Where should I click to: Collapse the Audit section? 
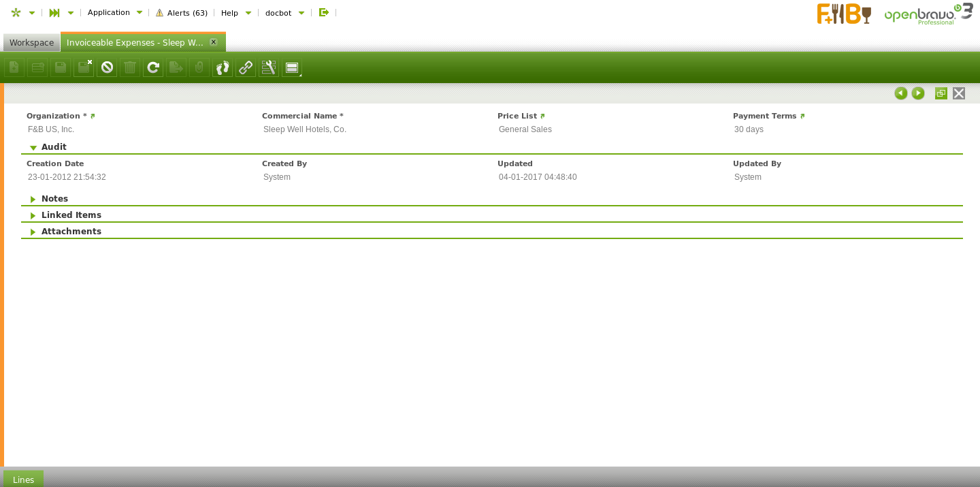click(x=33, y=147)
